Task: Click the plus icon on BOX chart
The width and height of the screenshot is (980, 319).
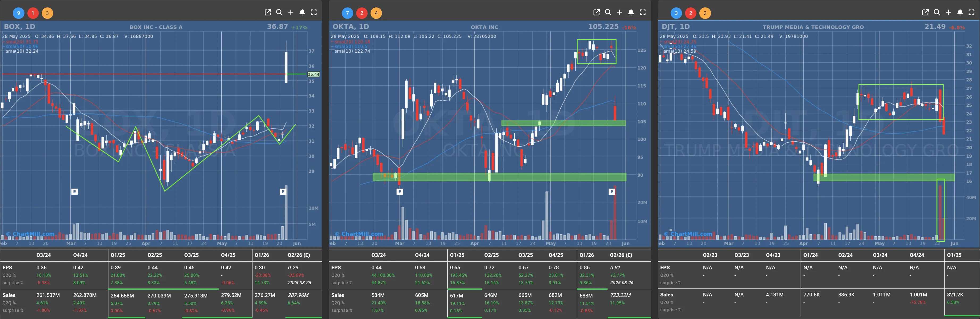Action: pos(291,12)
